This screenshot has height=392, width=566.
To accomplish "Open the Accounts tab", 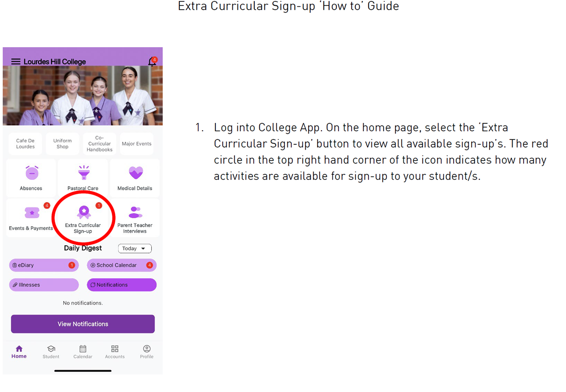I will 115,352.
